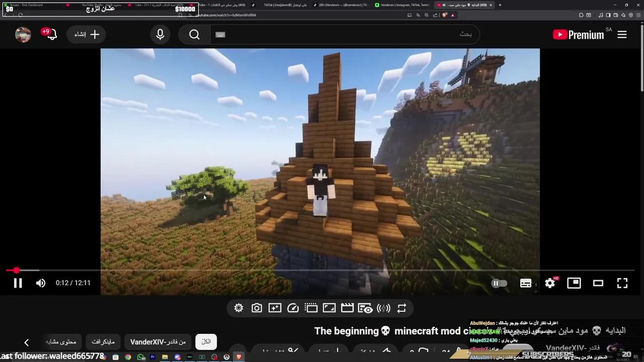Open Premiere Pro from the taskbar
644x362 pixels.
click(152, 357)
